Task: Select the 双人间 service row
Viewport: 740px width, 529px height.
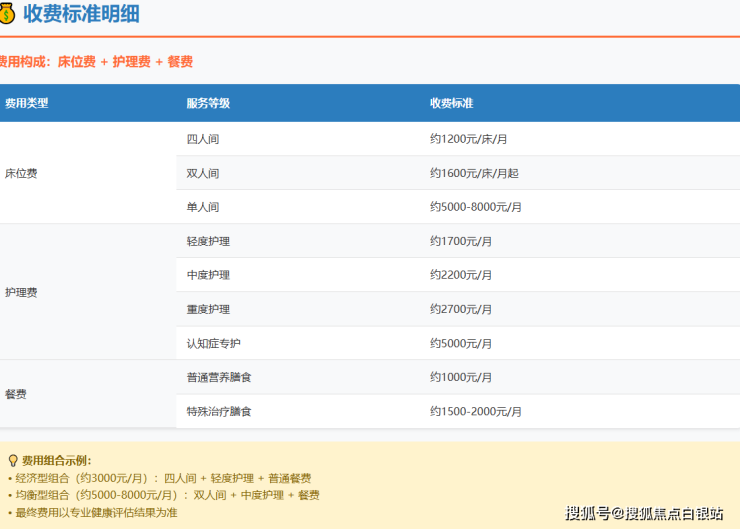Action: [203, 173]
